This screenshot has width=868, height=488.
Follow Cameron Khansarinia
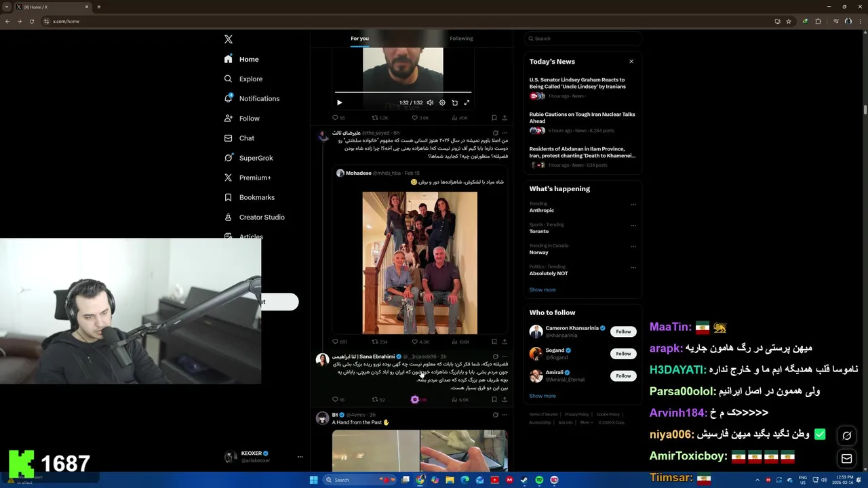click(623, 331)
